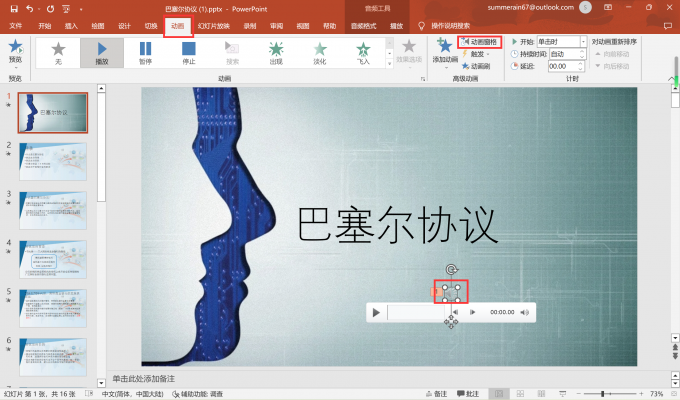680x400 pixels.
Task: Play the audio clip with play button
Action: [376, 312]
